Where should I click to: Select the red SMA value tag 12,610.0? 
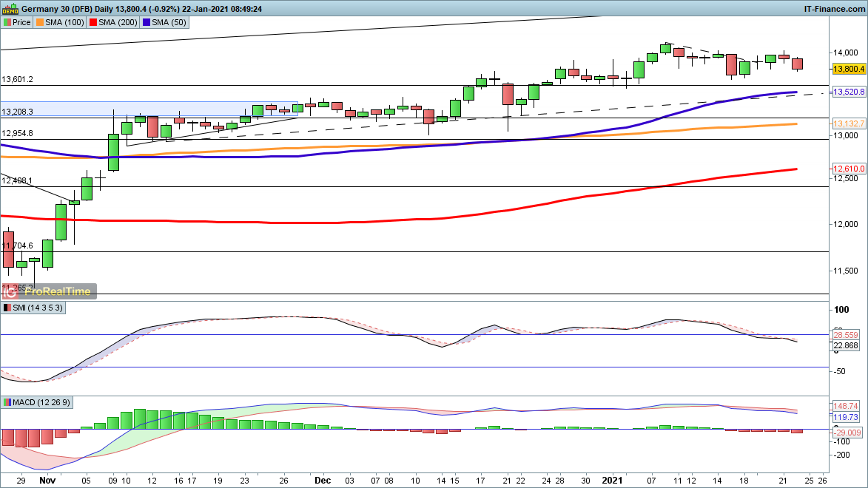[x=849, y=169]
